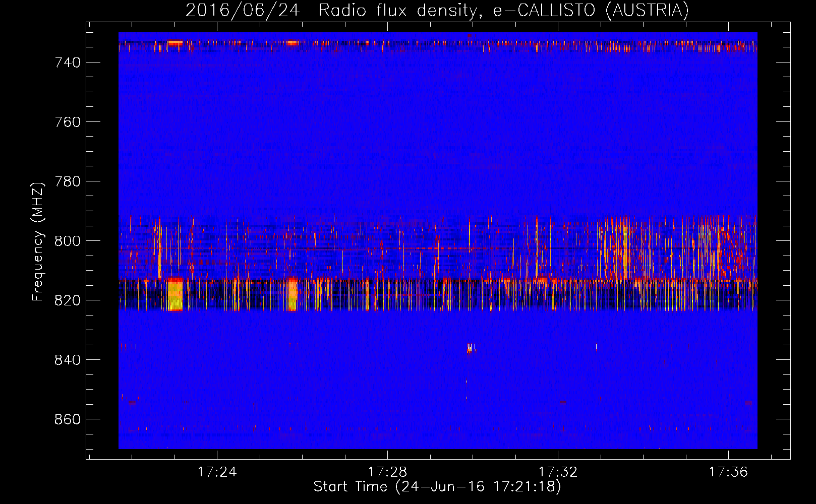Click the 760 frequency tick label
This screenshot has height=504, width=816.
coord(68,122)
